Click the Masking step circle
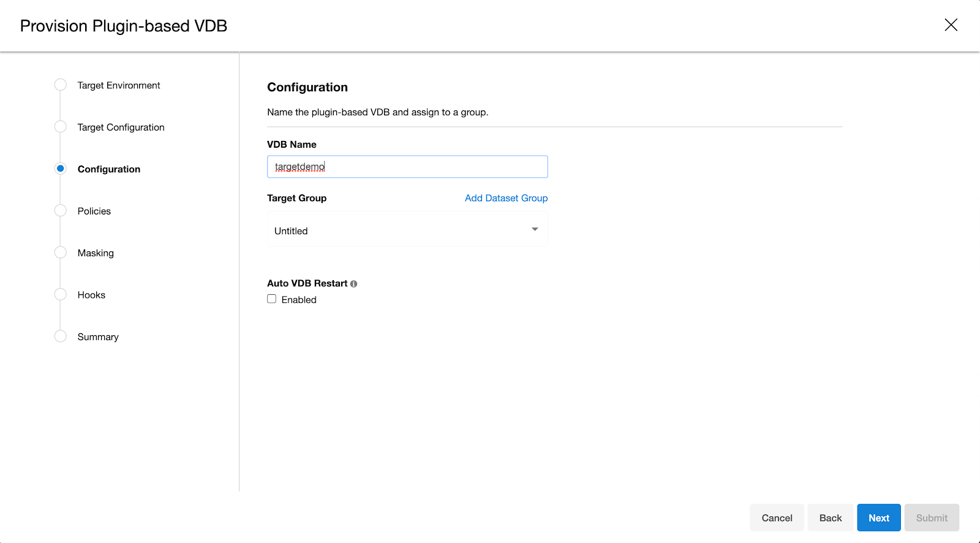The image size is (980, 543). point(61,253)
